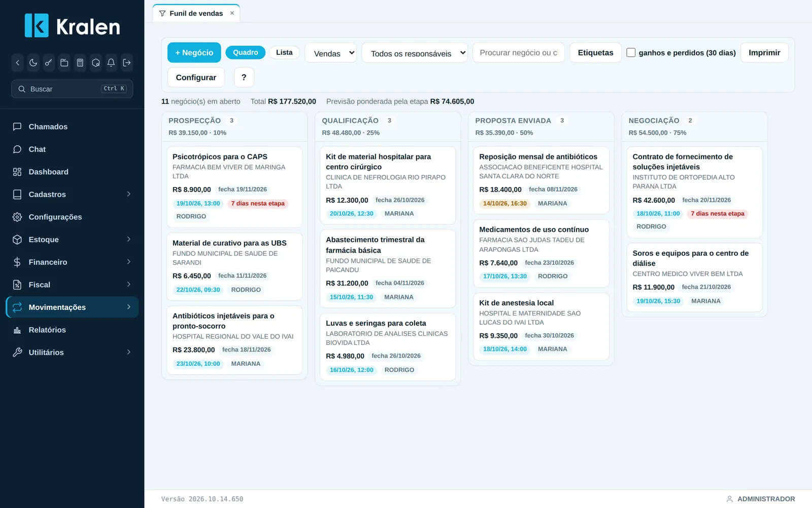The height and width of the screenshot is (508, 812).
Task: Click the Estoque box icon
Action: 17,239
